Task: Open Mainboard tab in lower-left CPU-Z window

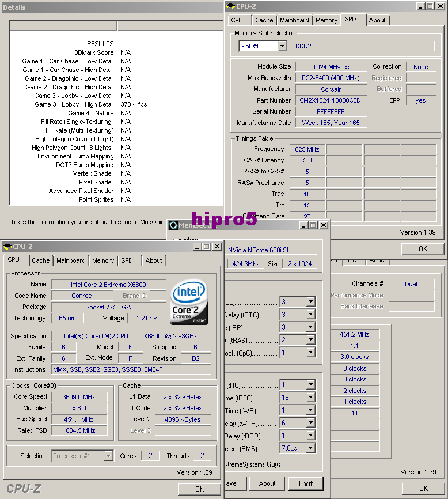Action: (x=71, y=260)
